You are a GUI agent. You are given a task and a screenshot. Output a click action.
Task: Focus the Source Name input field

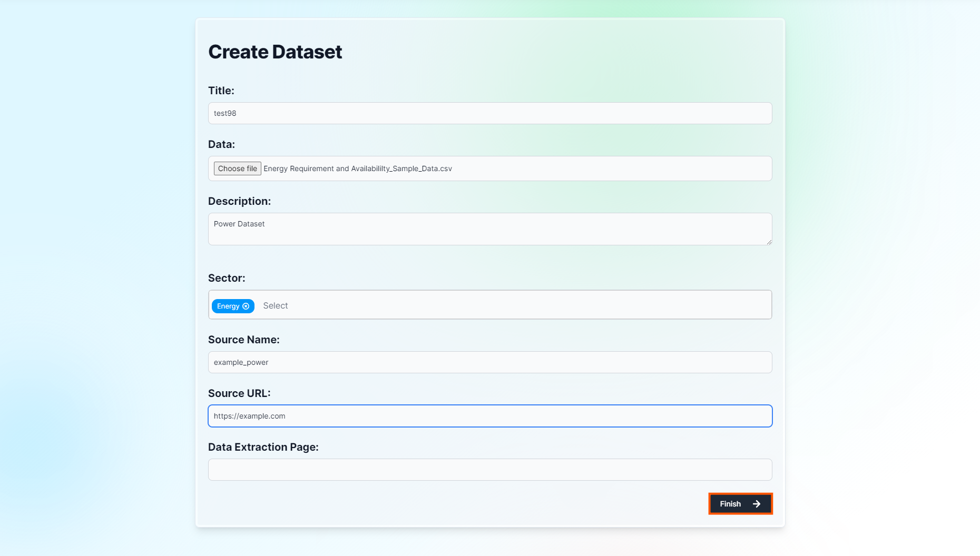pos(490,362)
